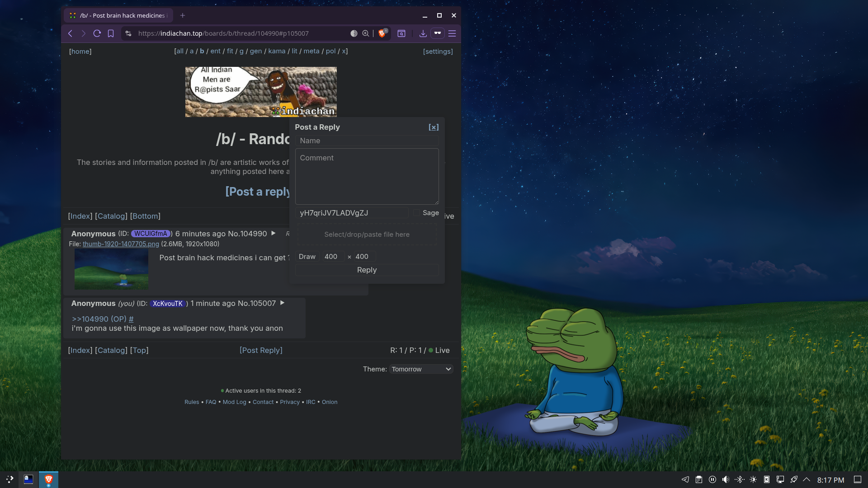Jump to [Top] of the thread
The height and width of the screenshot is (488, 868).
(x=139, y=350)
